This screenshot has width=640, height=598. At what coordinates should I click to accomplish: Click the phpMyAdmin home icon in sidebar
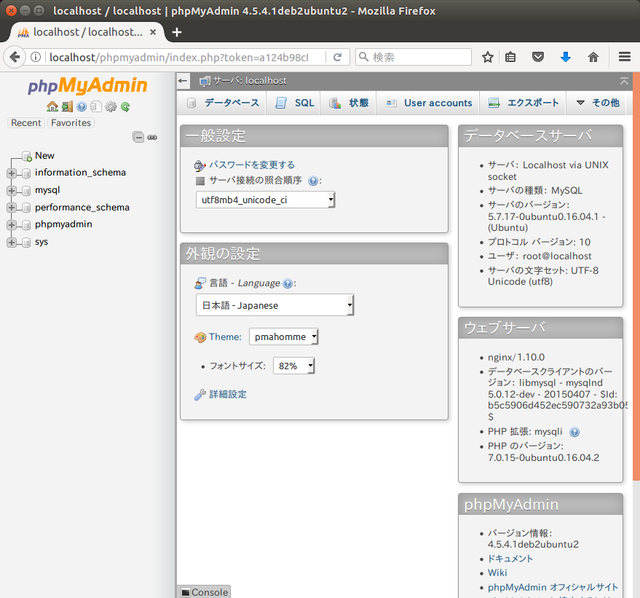[52, 107]
